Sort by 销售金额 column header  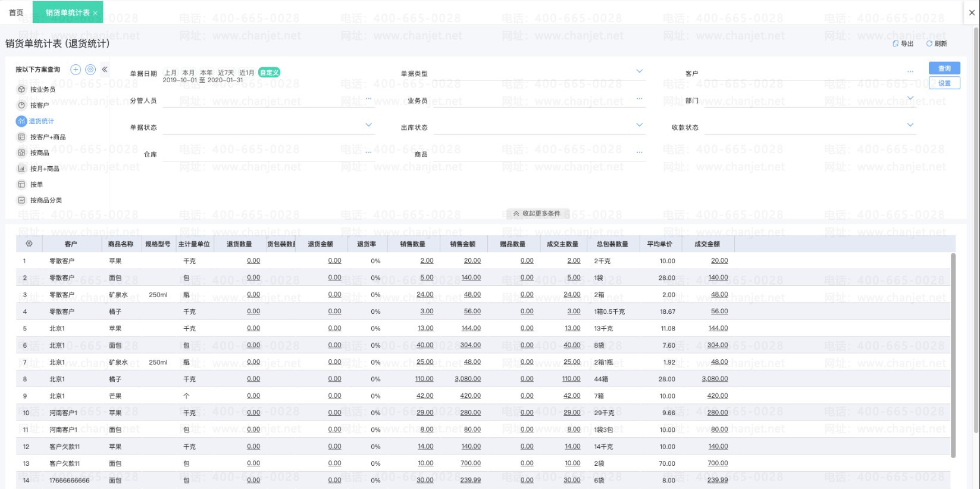[x=462, y=244]
